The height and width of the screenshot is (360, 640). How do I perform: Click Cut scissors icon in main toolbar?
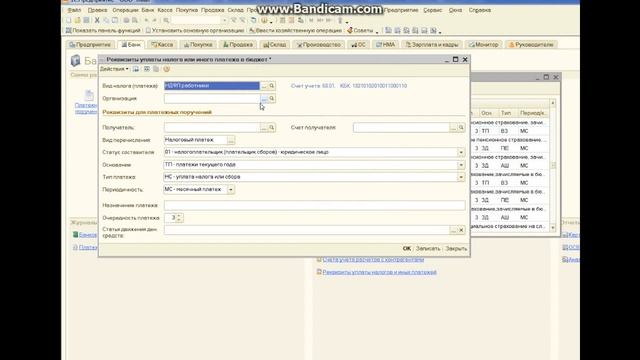(x=97, y=20)
